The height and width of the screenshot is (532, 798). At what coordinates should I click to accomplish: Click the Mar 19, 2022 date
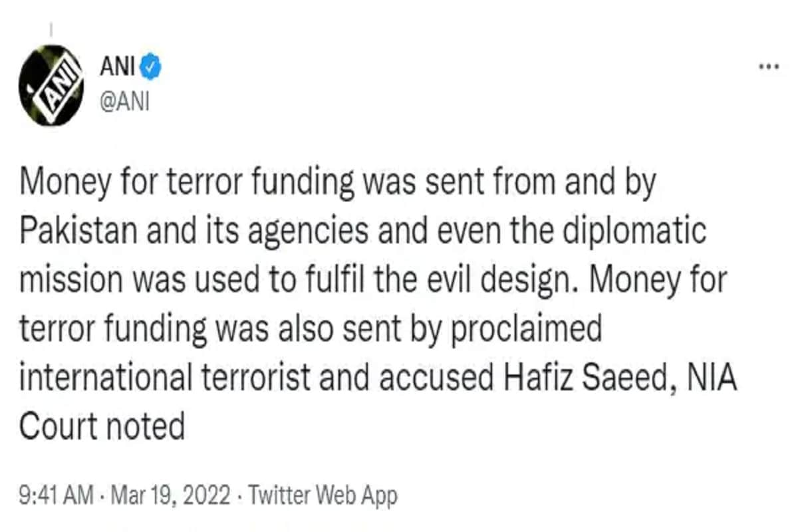(170, 496)
